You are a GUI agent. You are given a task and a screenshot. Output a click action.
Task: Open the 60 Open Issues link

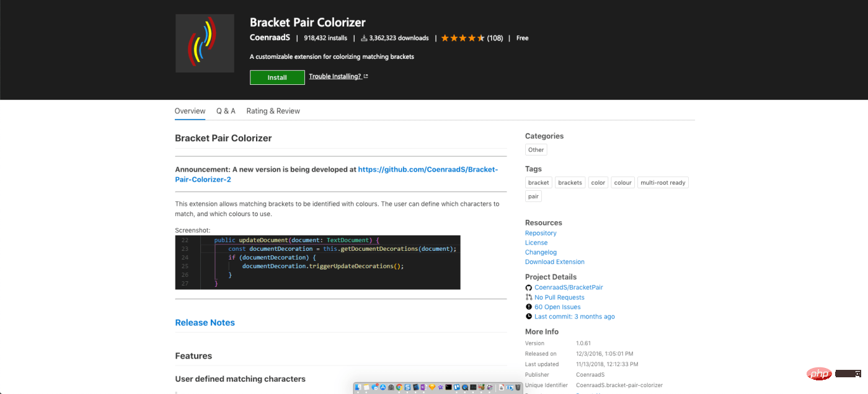[557, 307]
